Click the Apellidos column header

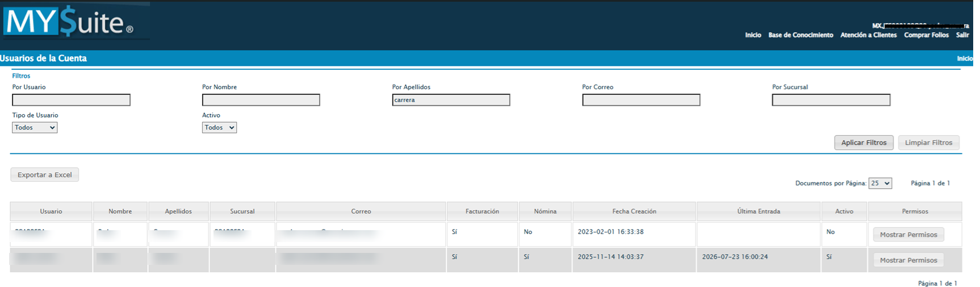178,211
